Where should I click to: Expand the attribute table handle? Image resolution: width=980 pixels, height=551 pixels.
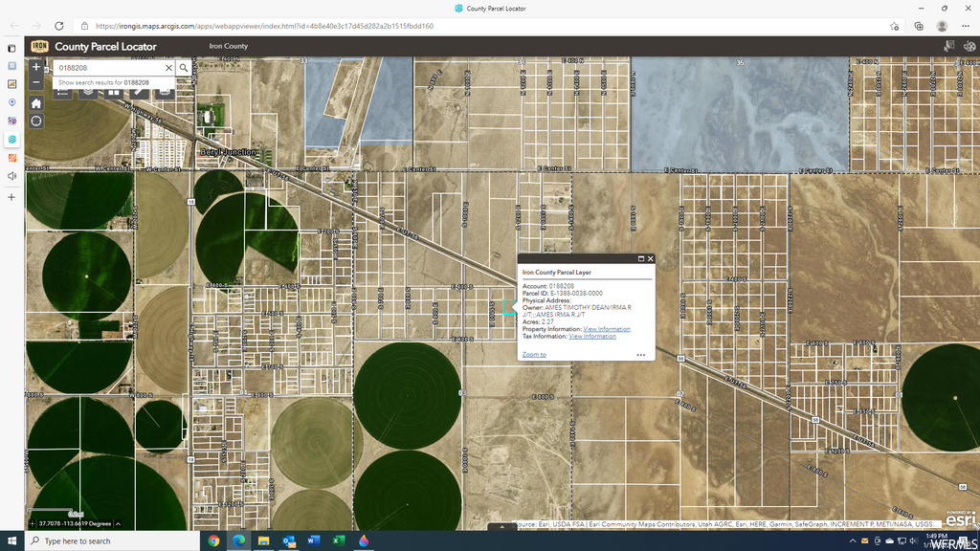501,527
